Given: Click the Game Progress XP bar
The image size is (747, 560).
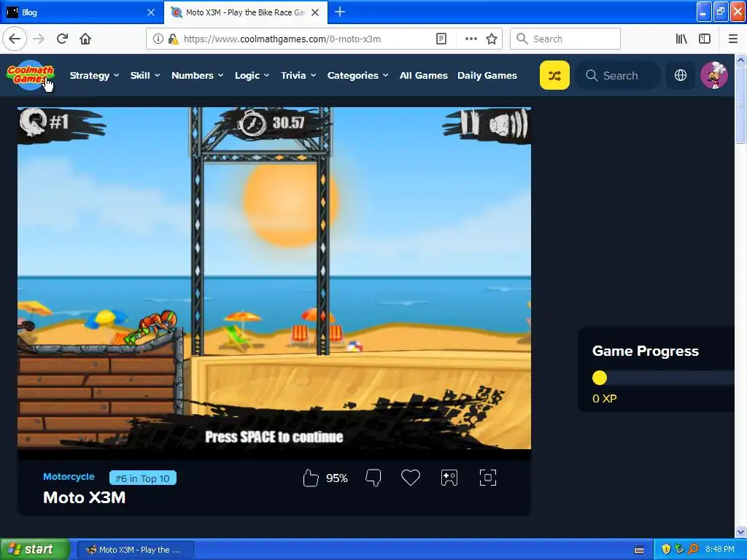Looking at the screenshot, I should coord(662,378).
